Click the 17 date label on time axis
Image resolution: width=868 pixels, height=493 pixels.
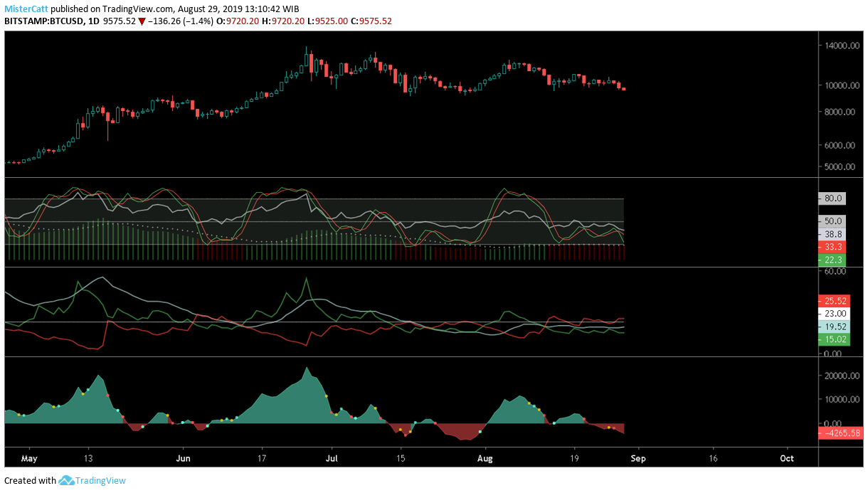click(263, 459)
